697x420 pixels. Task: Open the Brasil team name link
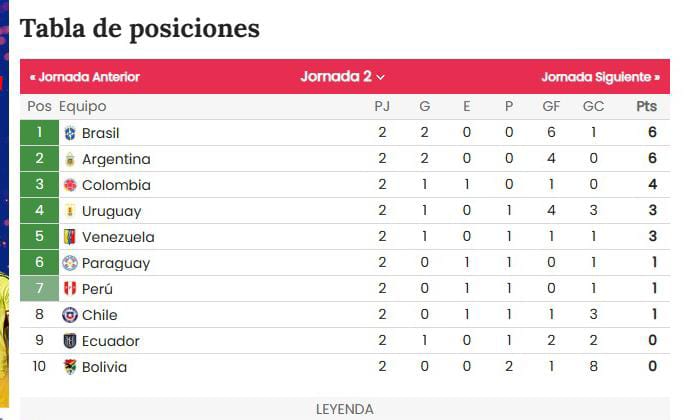(100, 133)
